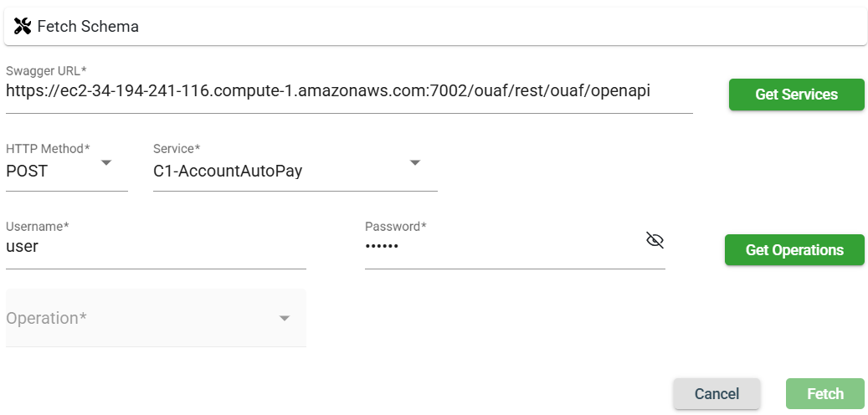Focus the Swagger URL text field
The height and width of the screenshot is (415, 868).
tap(348, 94)
